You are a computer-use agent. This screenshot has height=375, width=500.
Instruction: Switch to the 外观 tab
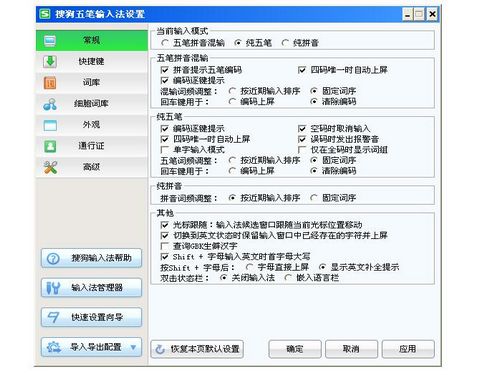coord(92,125)
